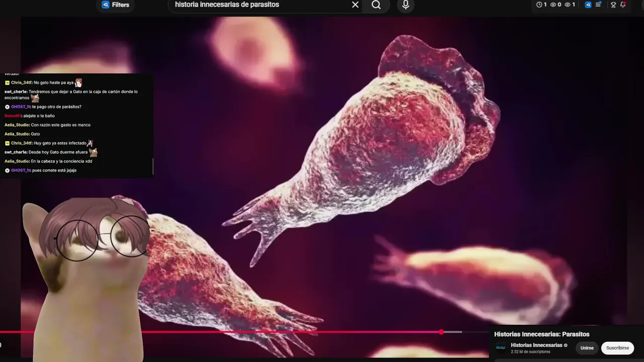Viewport: 644px width, 362px height.
Task: Click the trophy icon in top bar
Action: point(613,5)
